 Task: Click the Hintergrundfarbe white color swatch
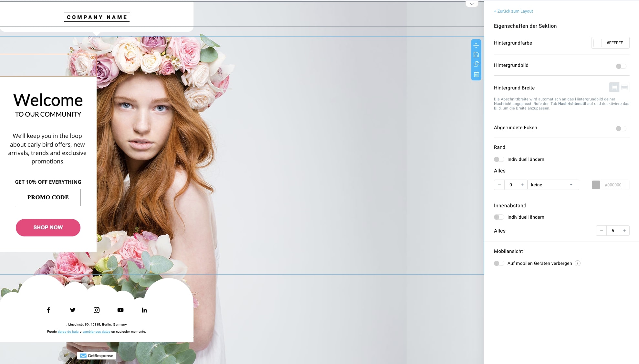(x=598, y=43)
